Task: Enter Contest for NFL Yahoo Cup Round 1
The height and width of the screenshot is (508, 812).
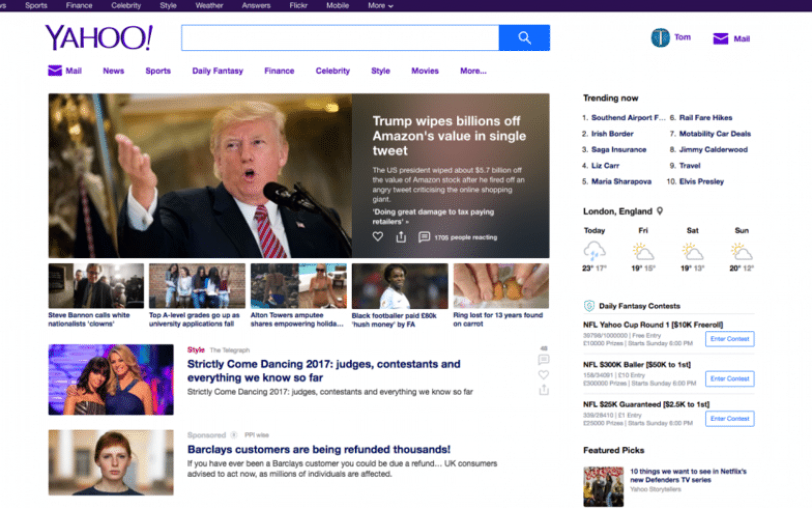Action: [x=730, y=339]
